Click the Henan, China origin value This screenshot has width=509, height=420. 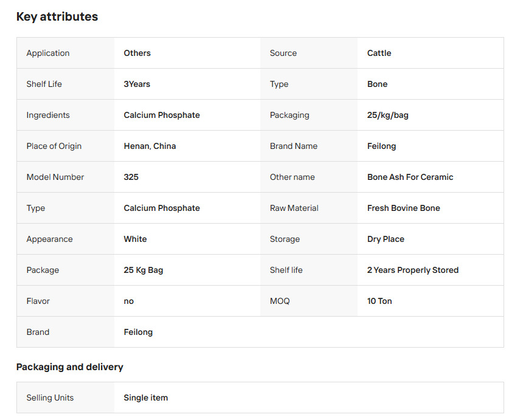(x=150, y=146)
